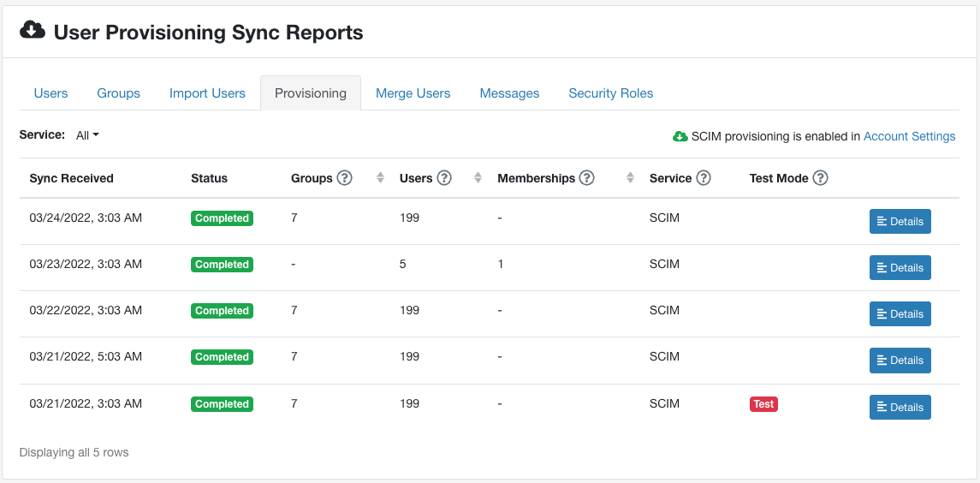Click the help icon next to Groups
Screen dimensions: 980x483
pos(344,178)
